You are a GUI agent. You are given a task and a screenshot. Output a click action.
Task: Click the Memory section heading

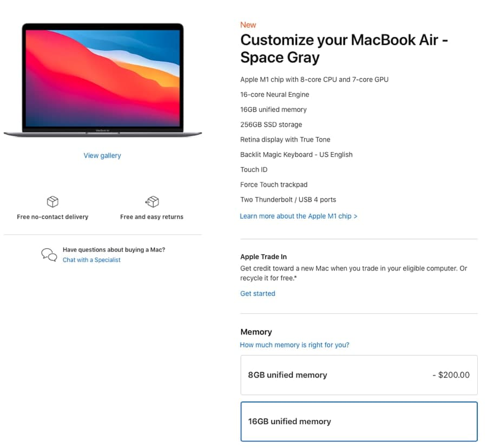256,332
